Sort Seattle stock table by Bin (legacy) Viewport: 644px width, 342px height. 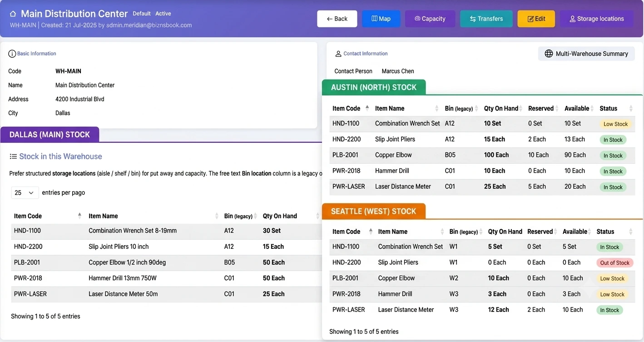[x=481, y=231]
